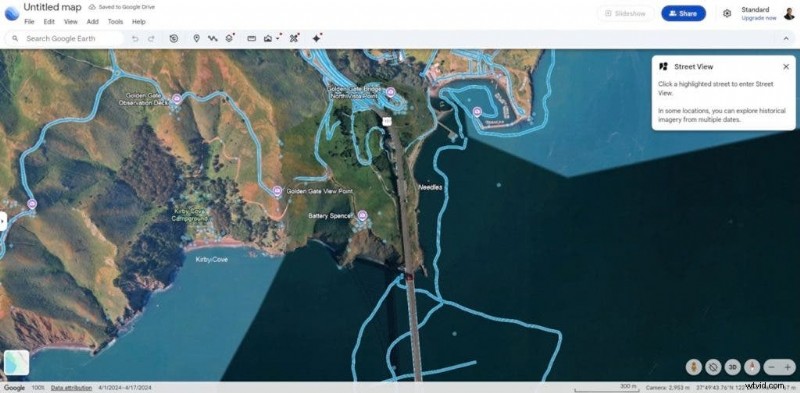Click the building design toolbar icon
Screen dimensions: 800x393
(268, 38)
